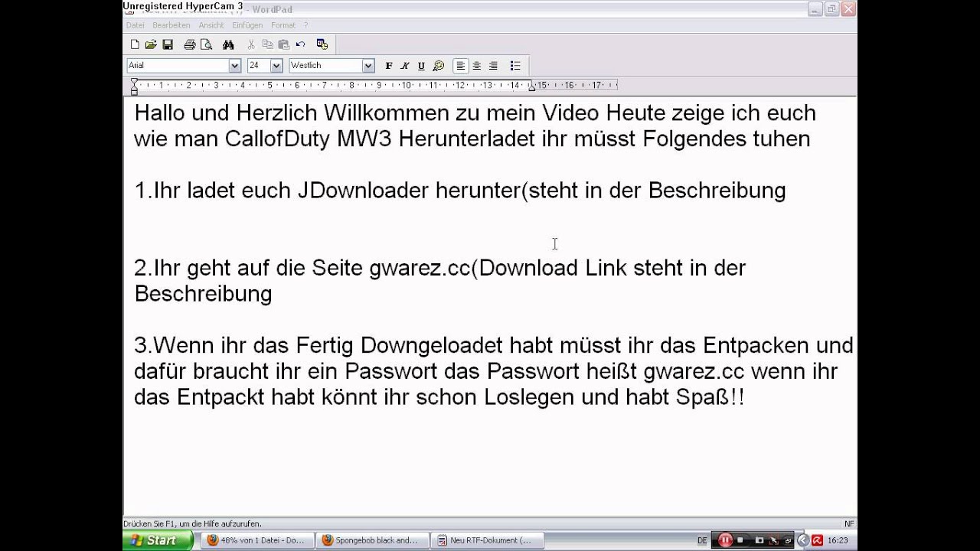Undo the last action in the toolbar

[x=300, y=45]
